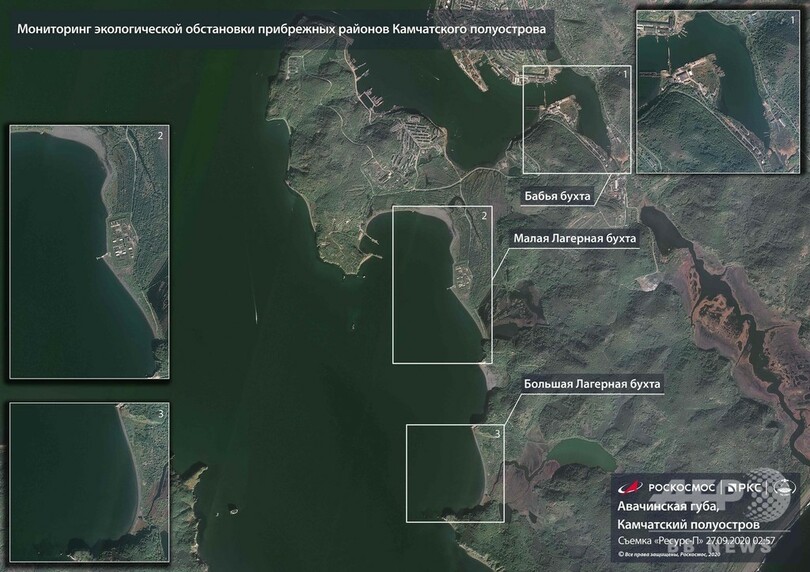Click the Бабья бухта label
810x572 pixels.
pos(557,194)
